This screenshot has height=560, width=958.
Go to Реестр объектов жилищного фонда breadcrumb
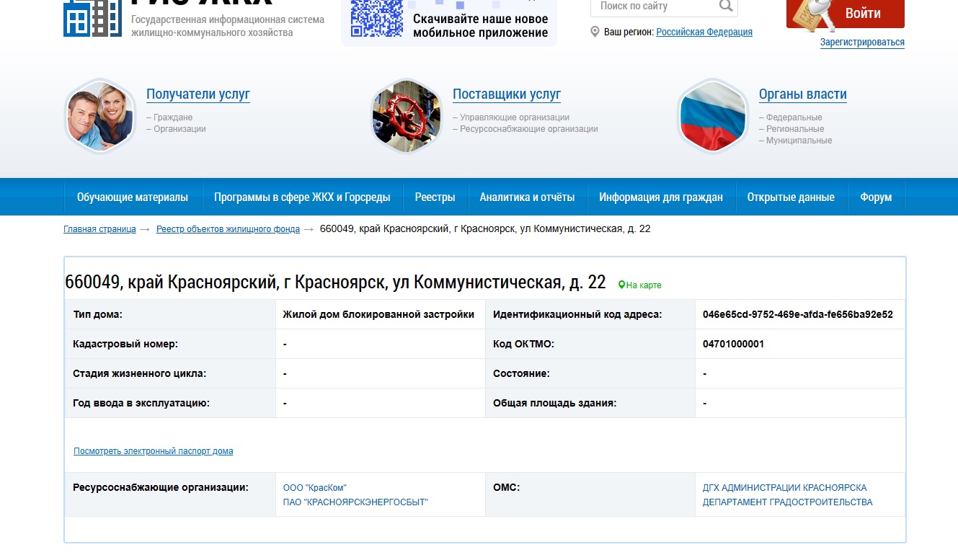(x=228, y=229)
